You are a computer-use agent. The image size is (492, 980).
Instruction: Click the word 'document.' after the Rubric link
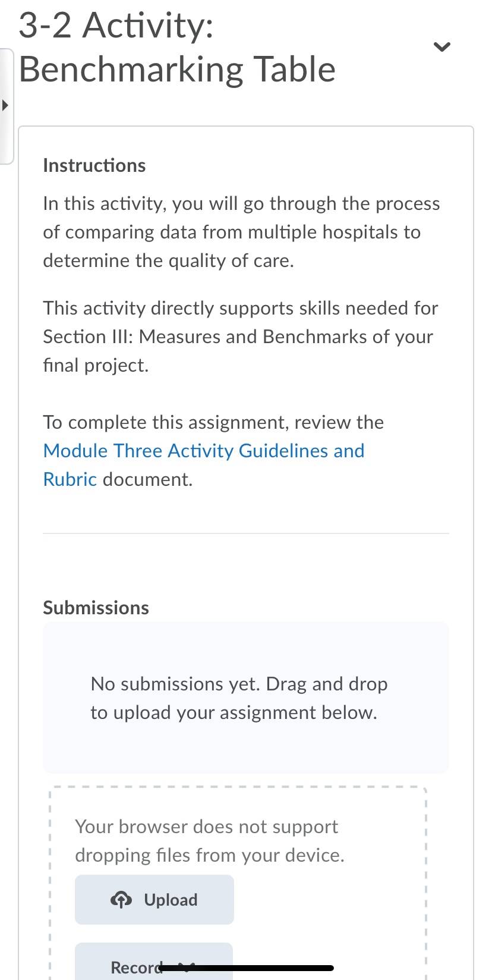click(x=148, y=479)
